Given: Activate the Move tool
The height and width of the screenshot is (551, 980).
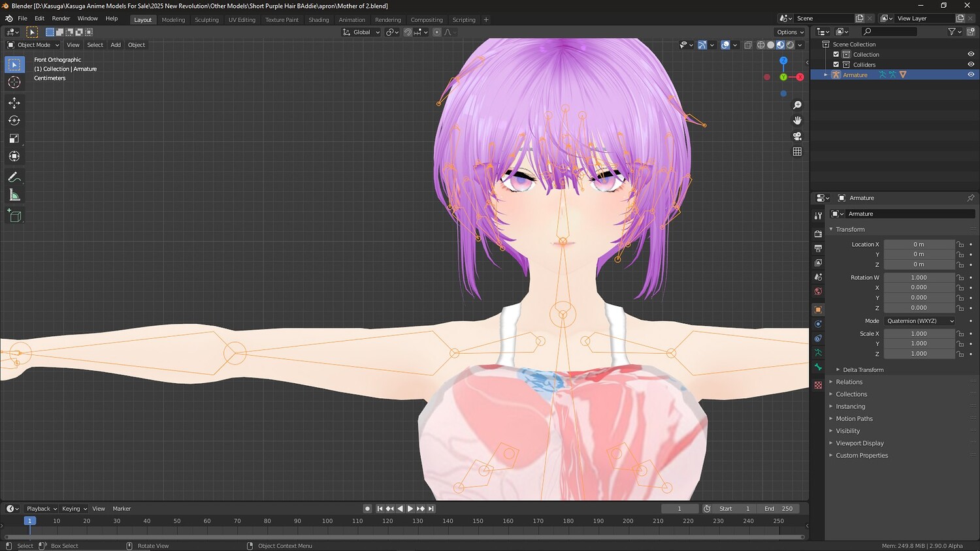Looking at the screenshot, I should (x=14, y=103).
